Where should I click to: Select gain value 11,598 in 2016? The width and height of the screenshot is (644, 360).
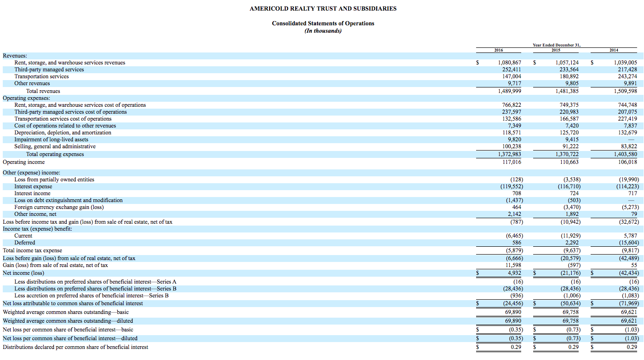coord(513,265)
